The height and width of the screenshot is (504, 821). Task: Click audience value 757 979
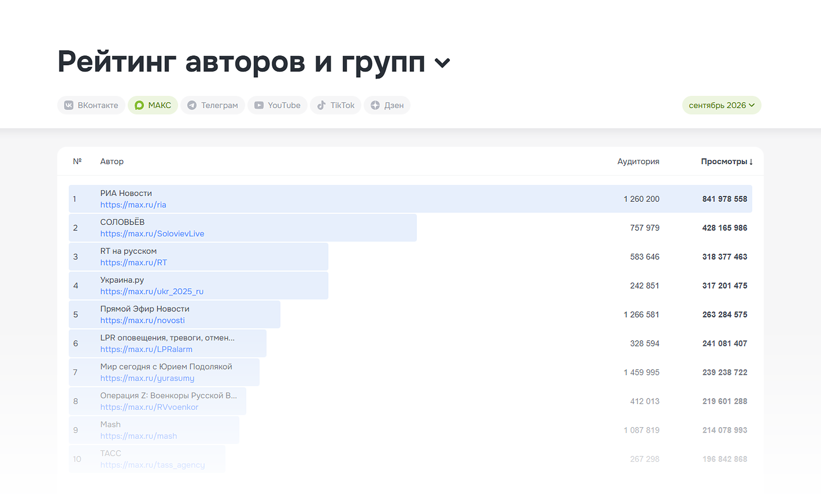(645, 228)
